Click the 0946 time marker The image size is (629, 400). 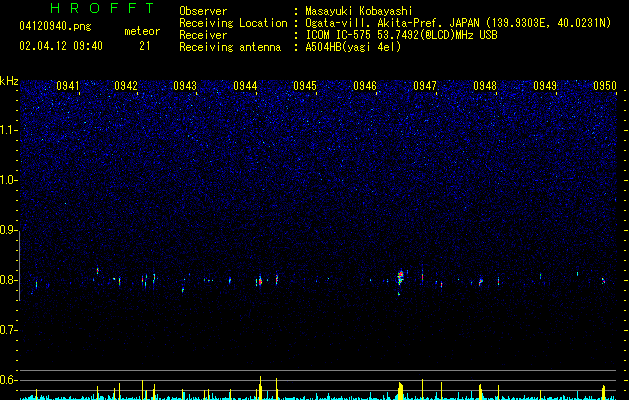pos(365,86)
